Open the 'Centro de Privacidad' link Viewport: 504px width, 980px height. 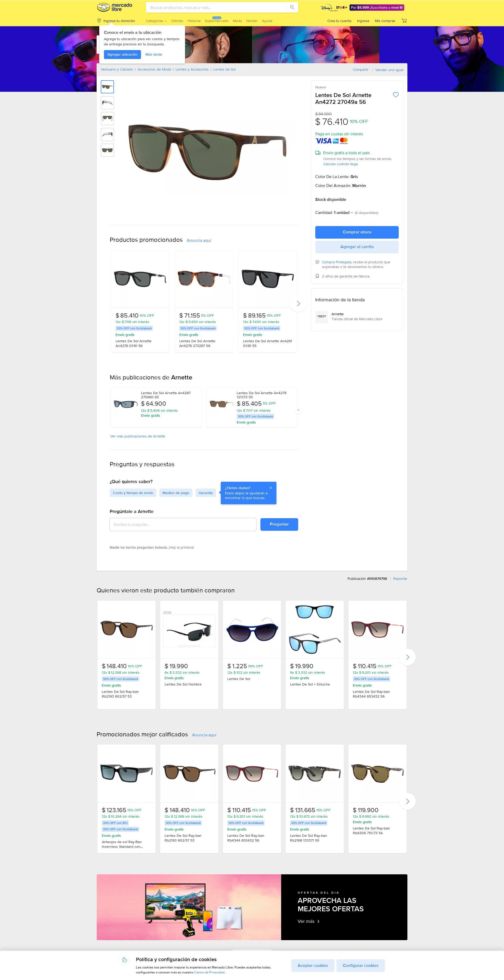pyautogui.click(x=209, y=972)
